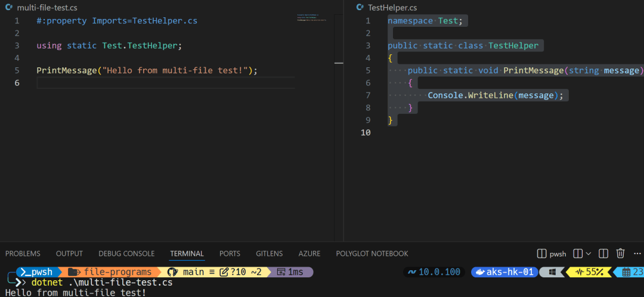The height and width of the screenshot is (297, 644).
Task: Click the 10.0.100 dotnet version badge
Action: 434,272
